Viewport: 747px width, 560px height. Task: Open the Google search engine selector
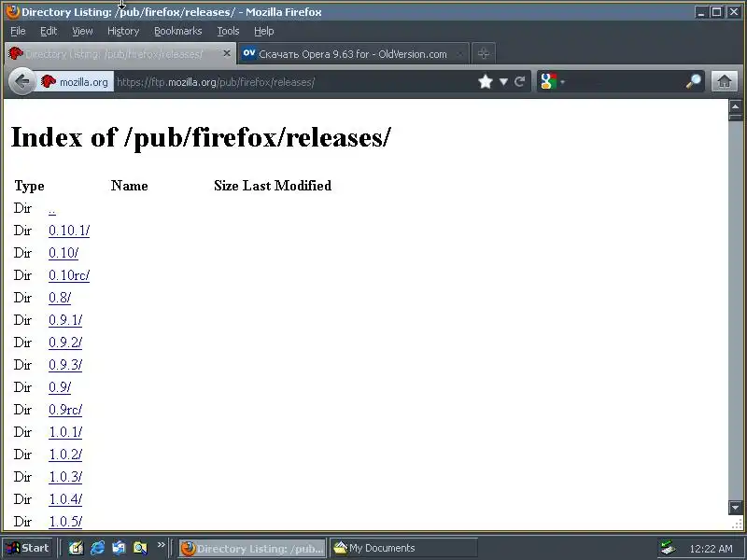point(553,81)
